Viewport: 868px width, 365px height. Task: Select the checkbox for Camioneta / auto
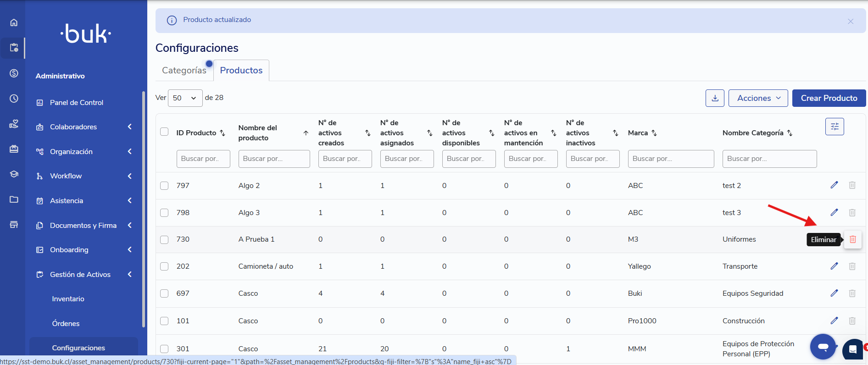[164, 266]
